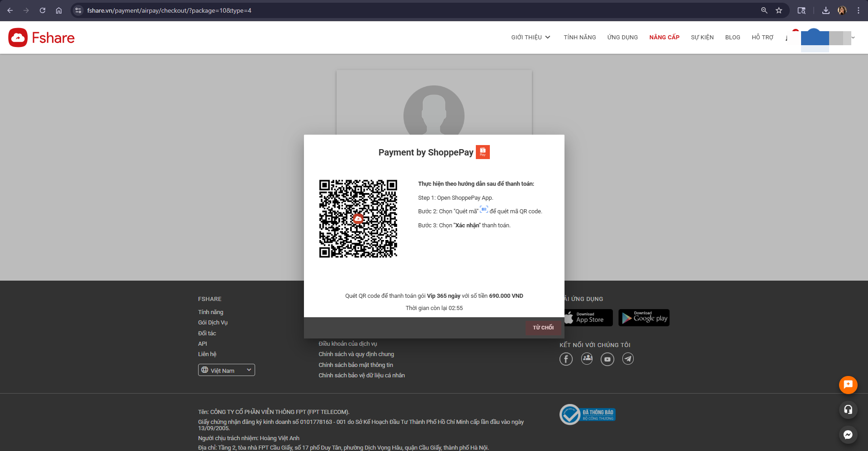The image size is (868, 451).
Task: Open the HỖ TRỢ menu item
Action: 763,38
